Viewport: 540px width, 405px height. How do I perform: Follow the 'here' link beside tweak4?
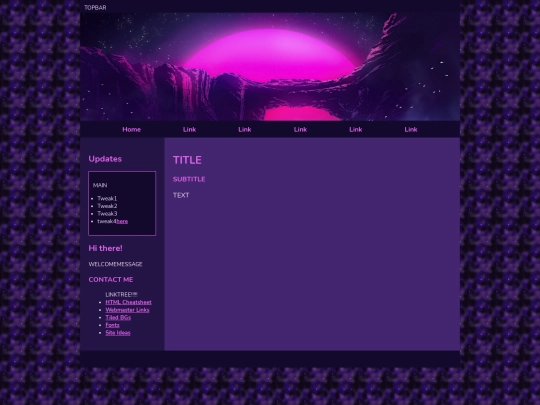122,221
